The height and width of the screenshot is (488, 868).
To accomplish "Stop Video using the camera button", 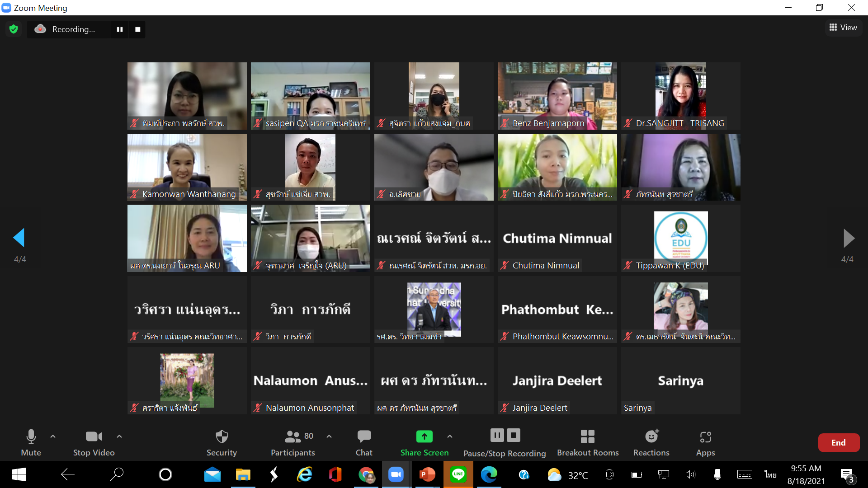I will pyautogui.click(x=94, y=436).
